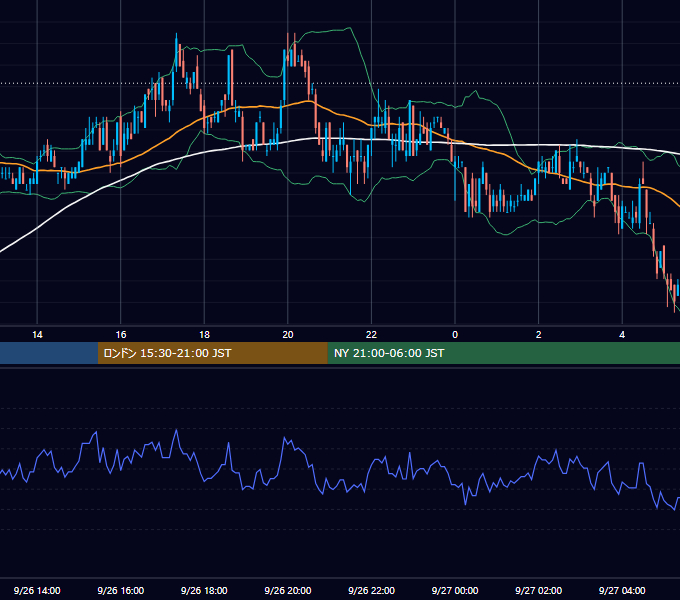Click the hour label 22 on price chart axis
680x600 pixels.
pos(371,335)
